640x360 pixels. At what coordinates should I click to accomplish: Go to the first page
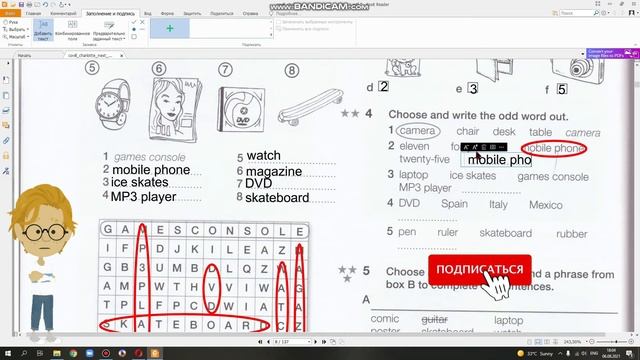pyautogui.click(x=260, y=342)
